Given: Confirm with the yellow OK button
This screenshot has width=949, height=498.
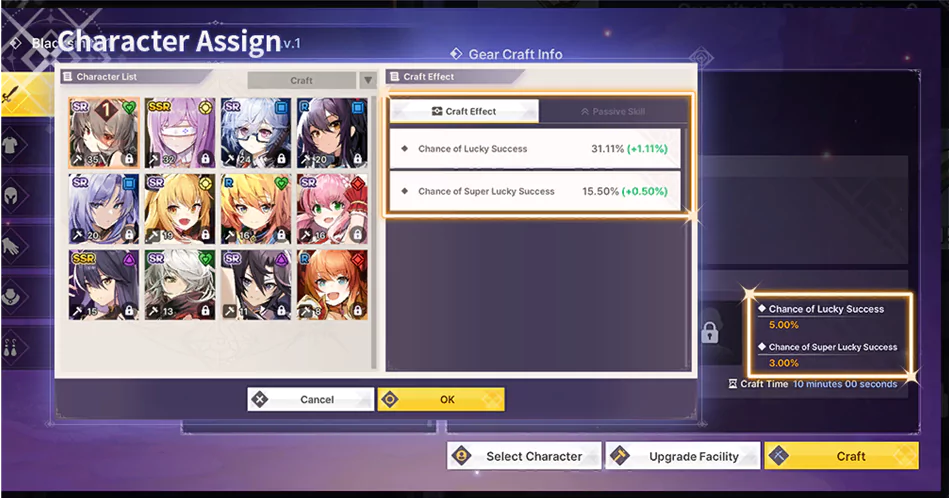Looking at the screenshot, I should tap(441, 399).
